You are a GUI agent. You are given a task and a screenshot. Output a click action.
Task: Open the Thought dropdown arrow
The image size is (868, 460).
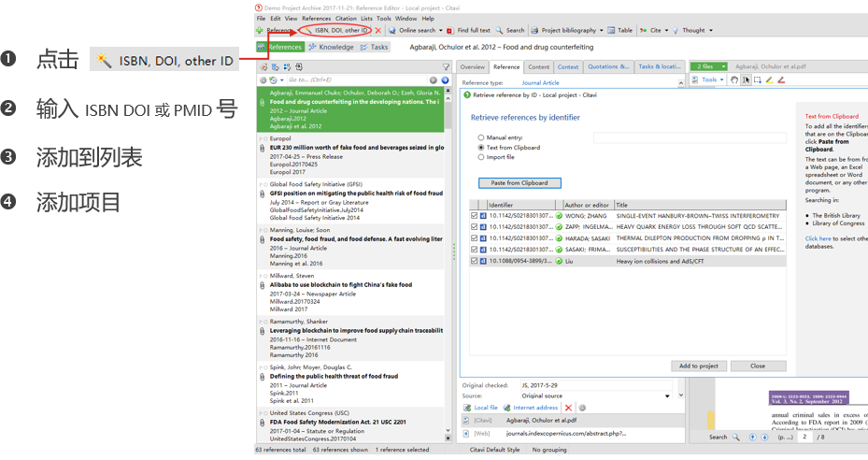tap(711, 31)
